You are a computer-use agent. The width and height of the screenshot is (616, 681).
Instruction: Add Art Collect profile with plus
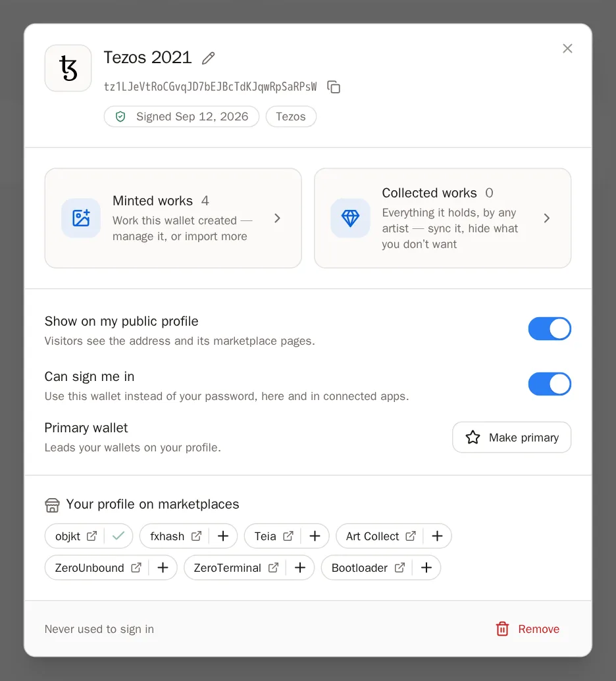coord(438,536)
